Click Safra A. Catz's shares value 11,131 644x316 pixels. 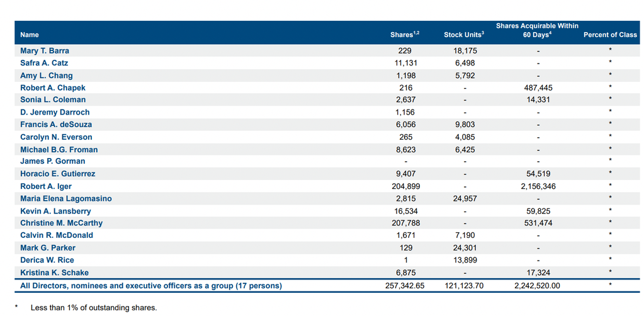click(x=405, y=64)
